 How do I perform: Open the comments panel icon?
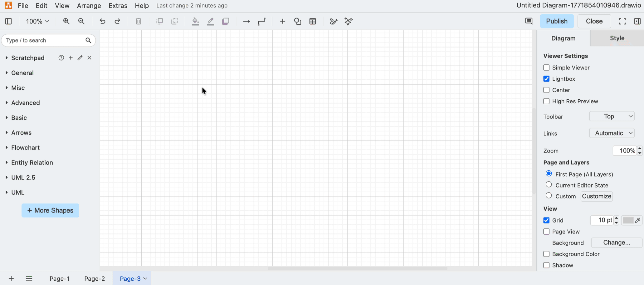coord(529,21)
